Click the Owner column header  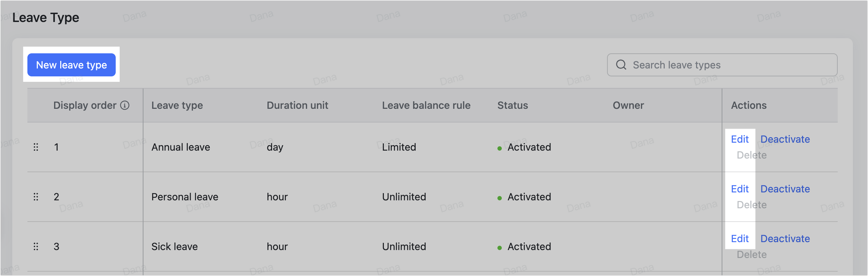(628, 105)
